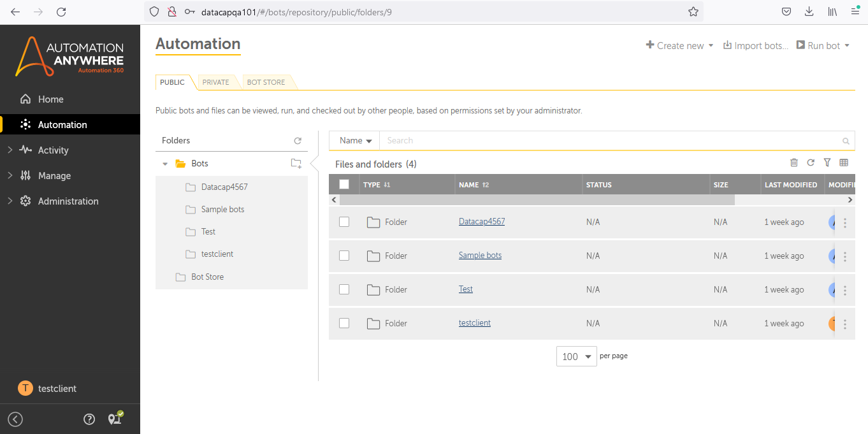Click the shield tracking protection icon
Image resolution: width=868 pixels, height=434 pixels.
point(154,11)
